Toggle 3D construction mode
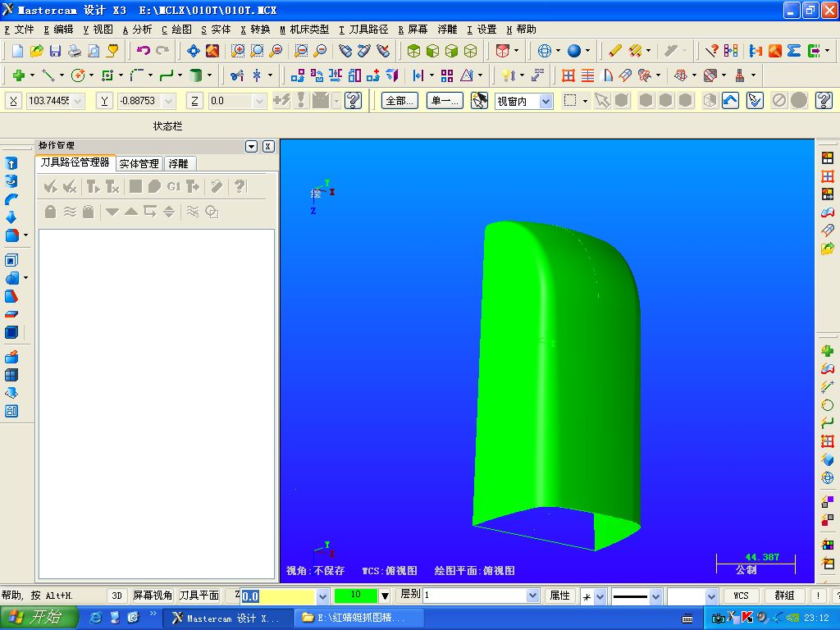This screenshot has height=630, width=840. coord(116,596)
